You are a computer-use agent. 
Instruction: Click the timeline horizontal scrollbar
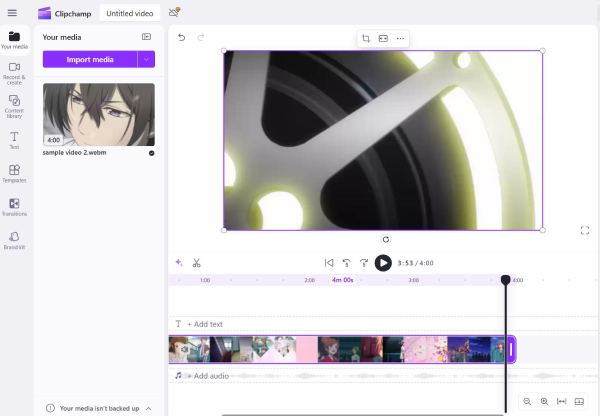(x=362, y=414)
